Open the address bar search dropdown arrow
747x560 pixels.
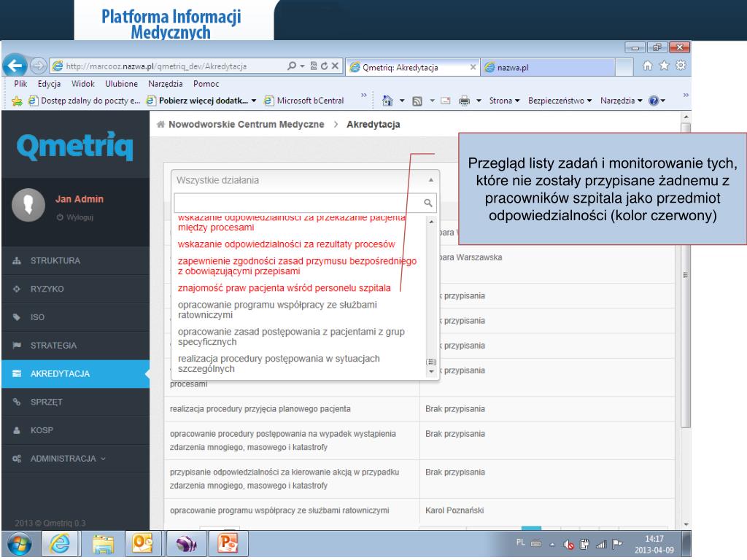pos(302,66)
